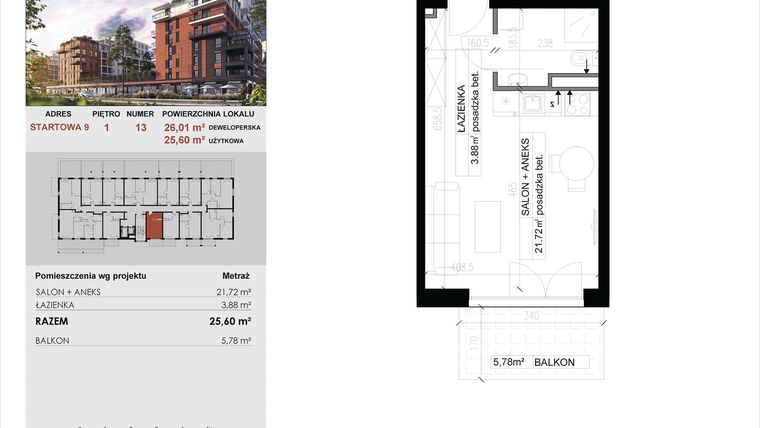
Task: Click the bathroom washbasin symbol
Action: coord(518,79)
